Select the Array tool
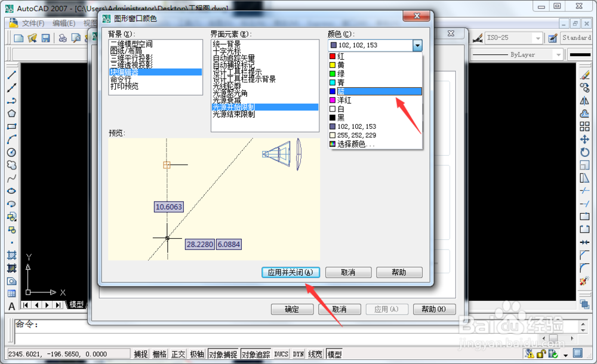This screenshot has height=364, width=597. click(x=584, y=127)
